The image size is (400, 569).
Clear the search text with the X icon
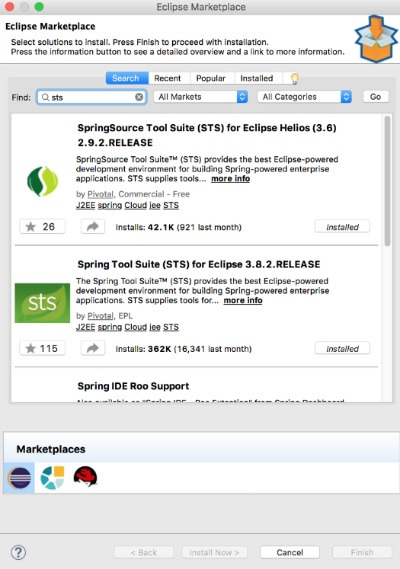(x=139, y=97)
